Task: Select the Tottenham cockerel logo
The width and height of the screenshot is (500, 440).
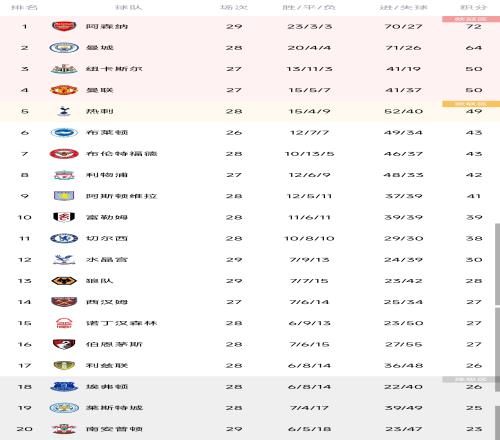Action: tap(64, 111)
